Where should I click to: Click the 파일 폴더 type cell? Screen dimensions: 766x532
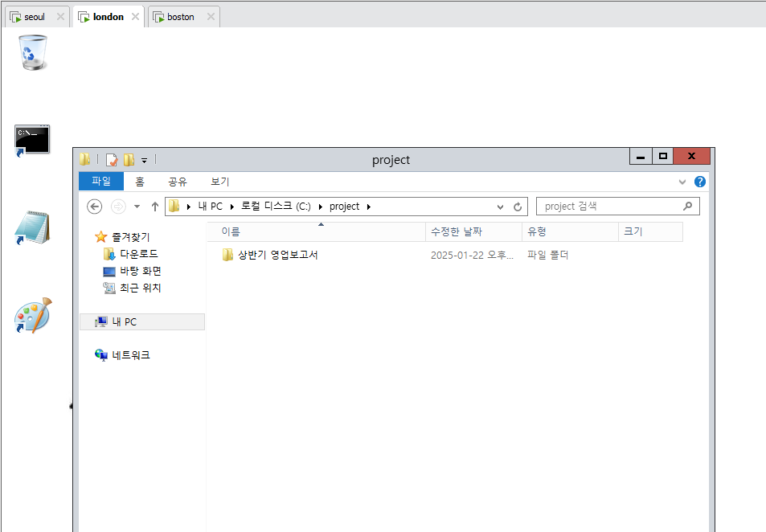click(547, 255)
